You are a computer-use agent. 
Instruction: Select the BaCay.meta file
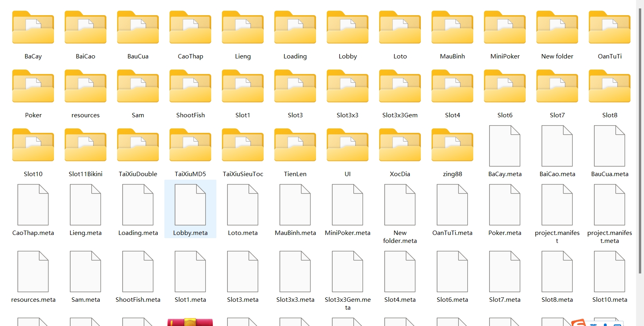(505, 146)
